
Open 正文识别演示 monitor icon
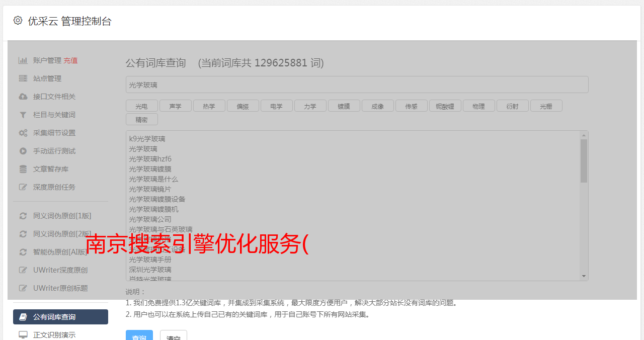(x=23, y=335)
